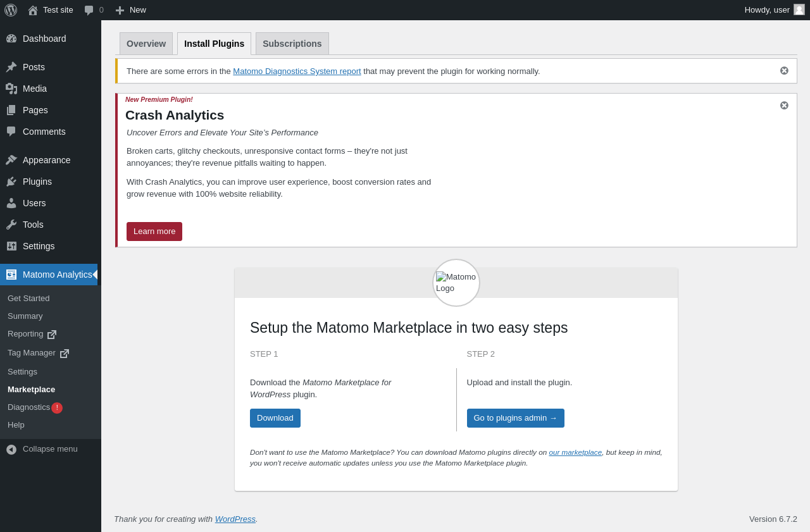Dismiss the Crash Analytics promotion
This screenshot has height=532, width=810.
(784, 106)
